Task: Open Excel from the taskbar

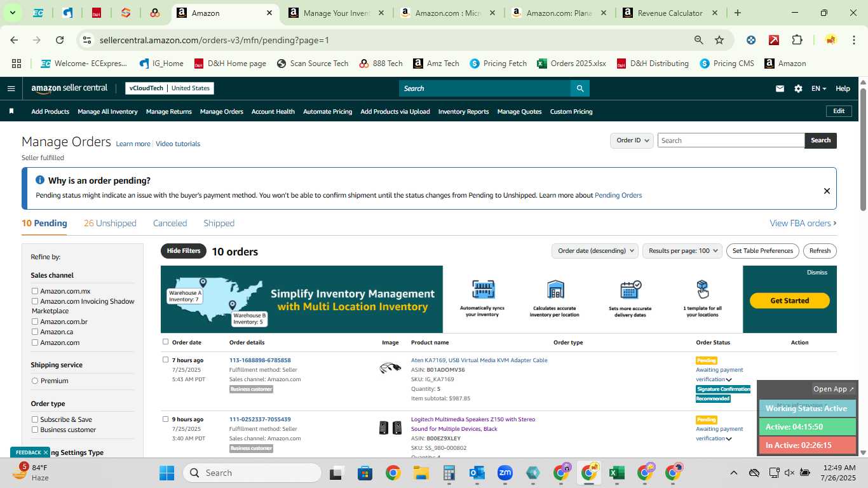Action: click(615, 473)
